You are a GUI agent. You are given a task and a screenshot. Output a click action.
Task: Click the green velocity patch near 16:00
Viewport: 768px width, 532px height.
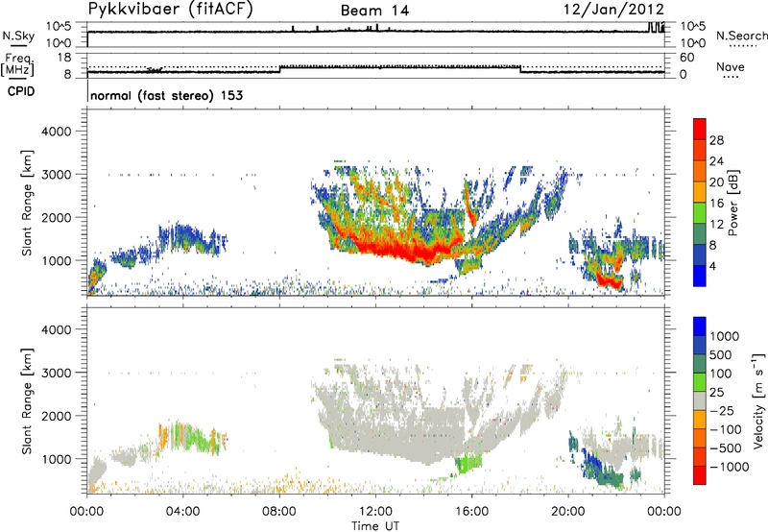click(468, 463)
